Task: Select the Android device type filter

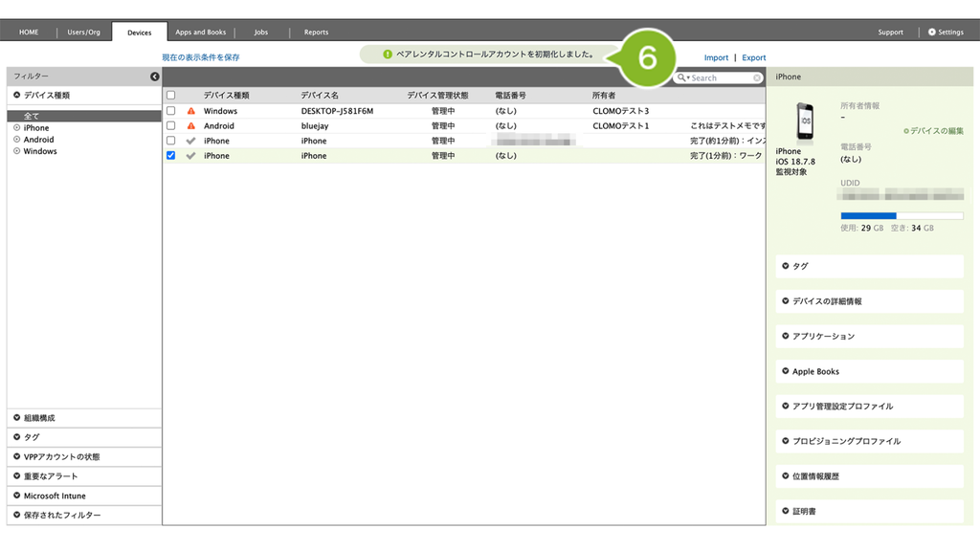Action: 38,140
